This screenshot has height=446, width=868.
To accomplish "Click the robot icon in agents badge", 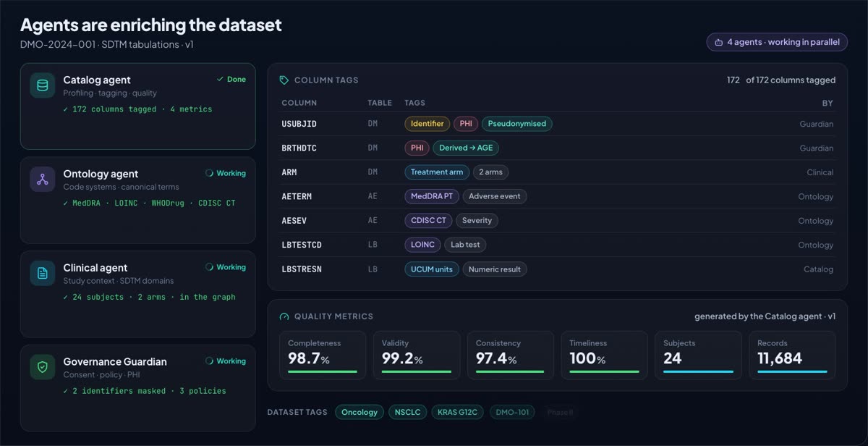I will click(718, 42).
